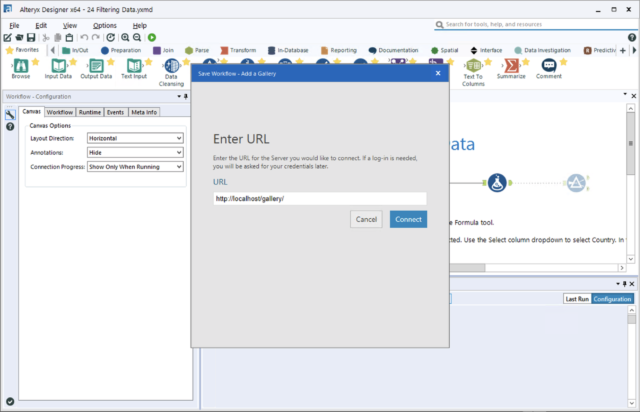
Task: Select the Input Data tool
Action: click(x=58, y=69)
